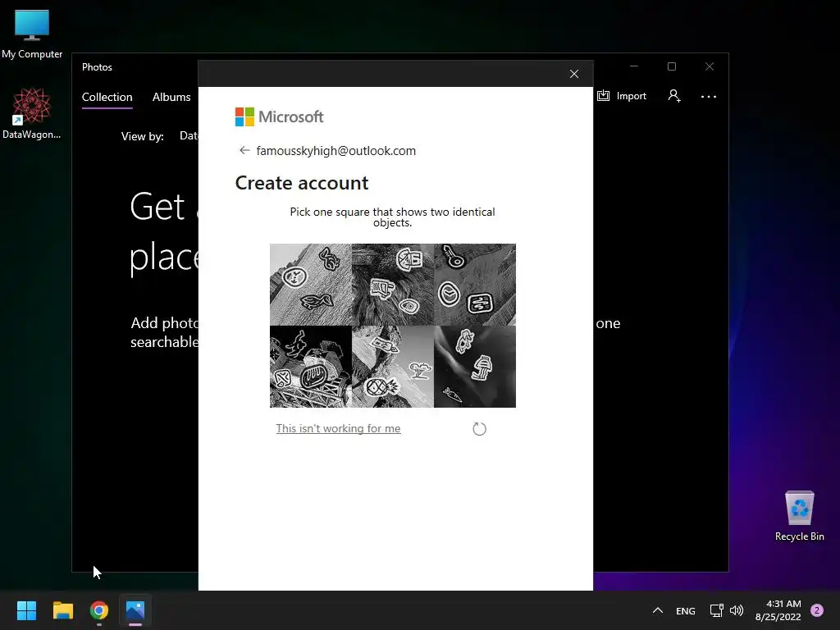Open notifications badge showing 2

(x=817, y=610)
